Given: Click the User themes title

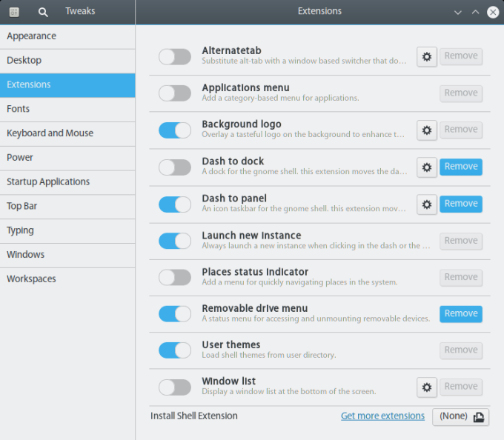Looking at the screenshot, I should 231,345.
